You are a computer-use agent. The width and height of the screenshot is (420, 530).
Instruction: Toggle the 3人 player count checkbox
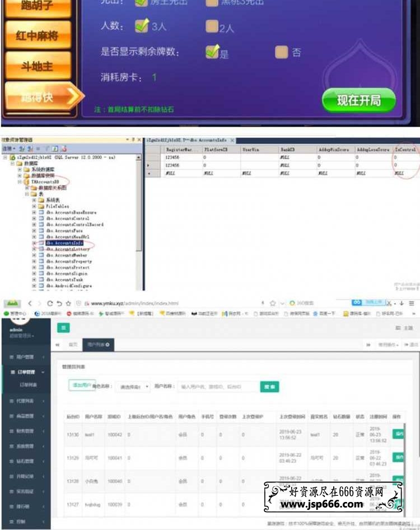[x=142, y=25]
